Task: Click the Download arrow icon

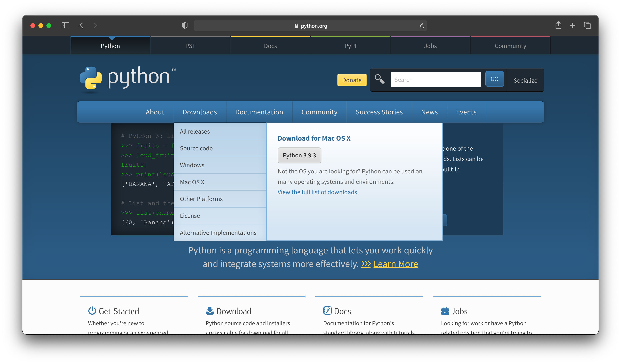Action: (x=210, y=311)
